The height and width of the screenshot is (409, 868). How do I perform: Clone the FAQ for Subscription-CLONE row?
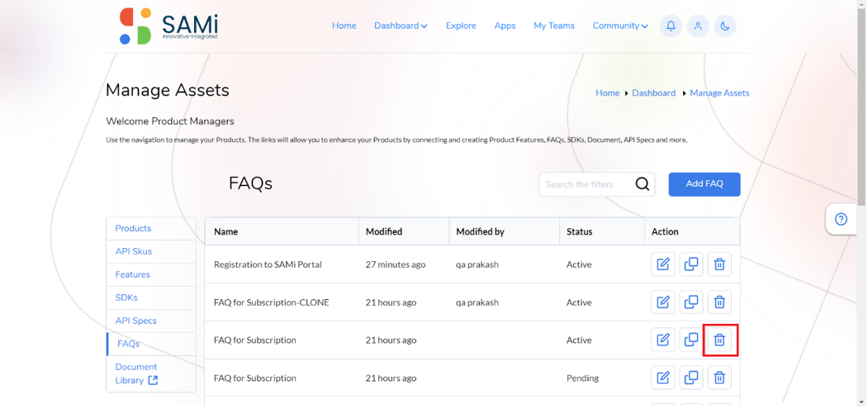[691, 302]
